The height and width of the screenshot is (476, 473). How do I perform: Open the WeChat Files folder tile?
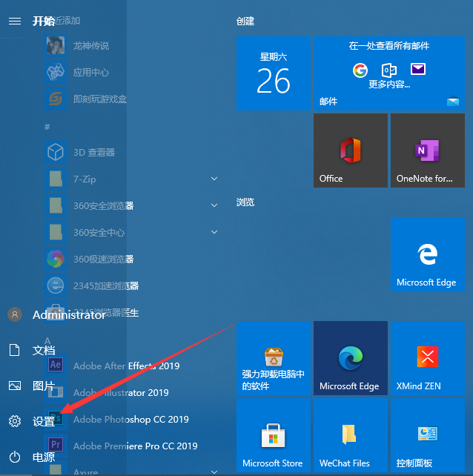350,434
